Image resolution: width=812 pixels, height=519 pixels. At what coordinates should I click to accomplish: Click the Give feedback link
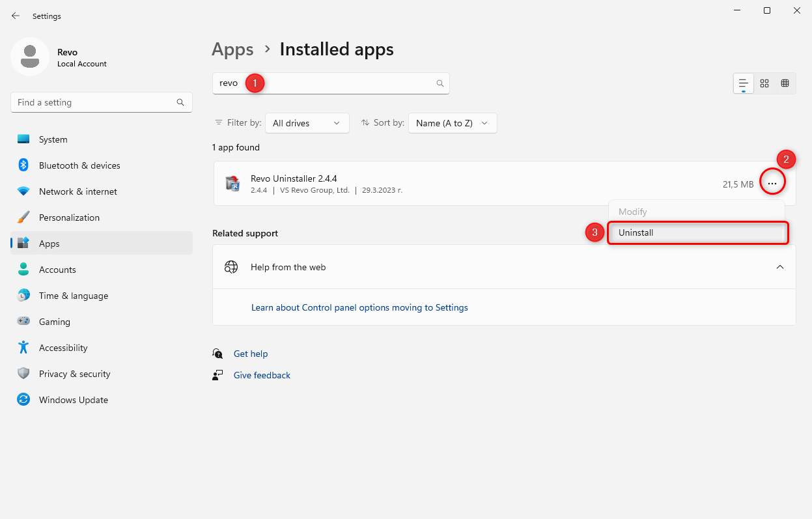click(x=262, y=375)
